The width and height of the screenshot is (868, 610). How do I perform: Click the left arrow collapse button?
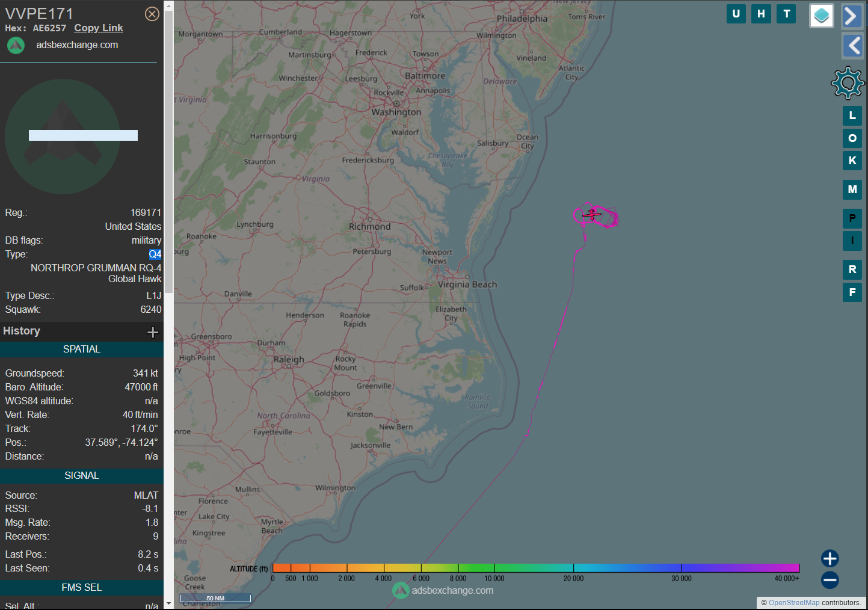pyautogui.click(x=852, y=45)
